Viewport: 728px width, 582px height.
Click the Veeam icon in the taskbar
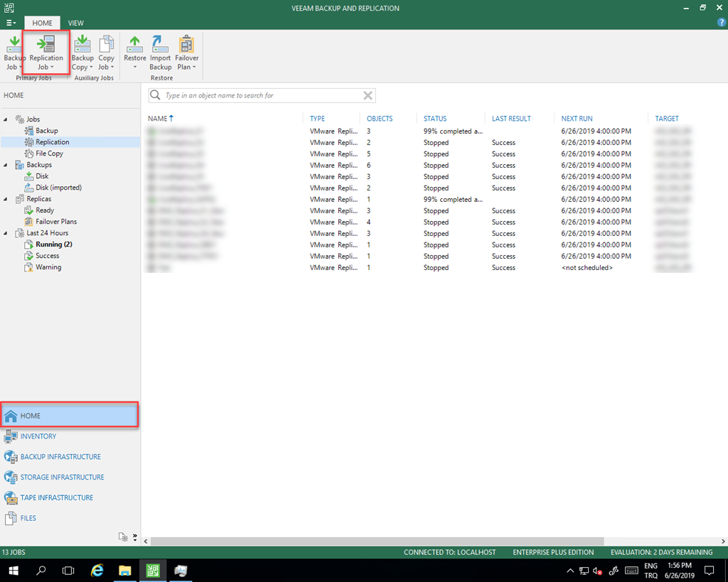153,571
